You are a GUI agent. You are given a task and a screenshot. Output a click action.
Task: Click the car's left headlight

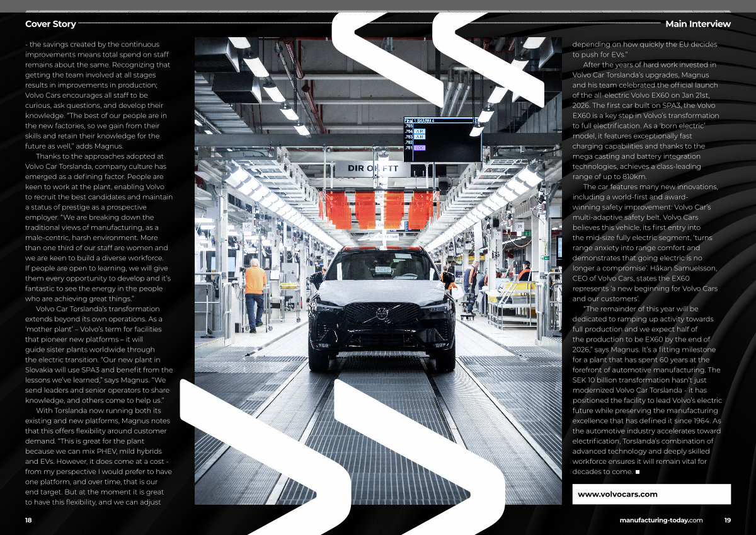click(x=328, y=308)
